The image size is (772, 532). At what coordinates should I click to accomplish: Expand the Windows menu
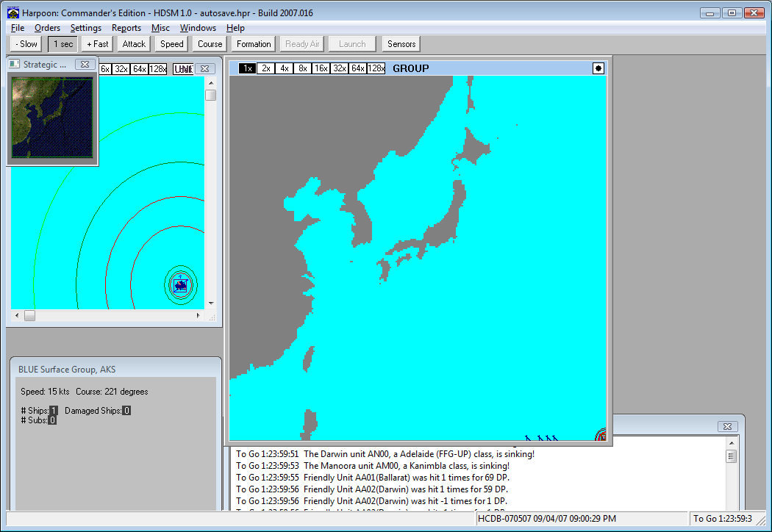pos(198,28)
